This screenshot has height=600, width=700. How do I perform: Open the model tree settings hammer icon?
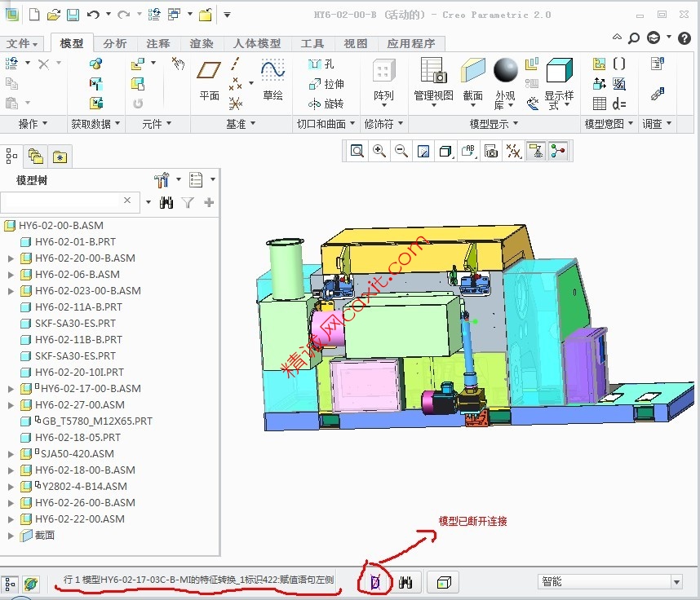click(162, 180)
